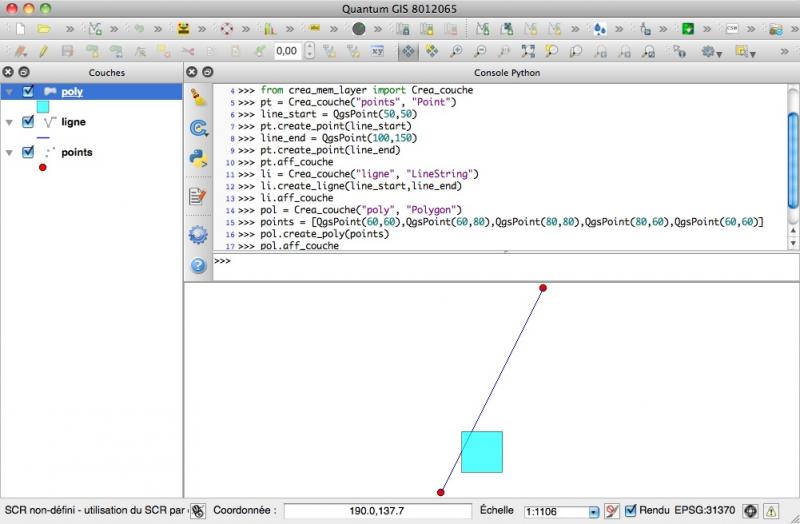This screenshot has height=524, width=800.
Task: Disable the Rendu rendering checkbox
Action: pos(630,511)
